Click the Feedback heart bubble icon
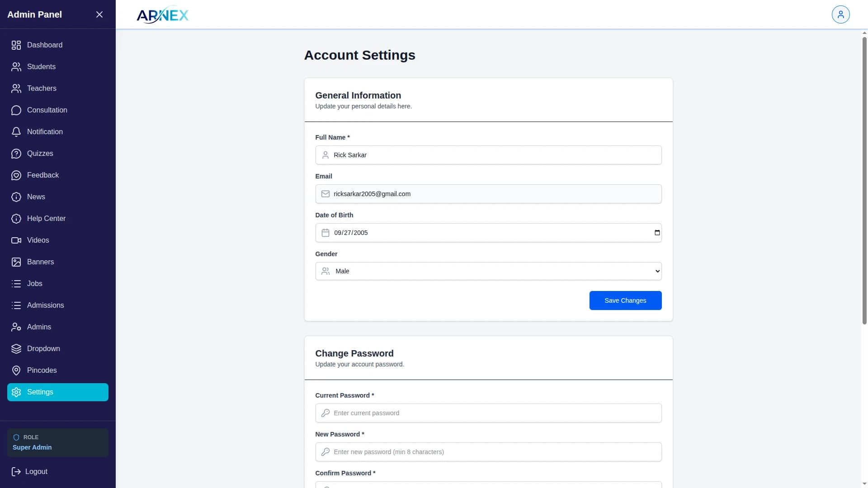This screenshot has height=488, width=868. (x=16, y=175)
